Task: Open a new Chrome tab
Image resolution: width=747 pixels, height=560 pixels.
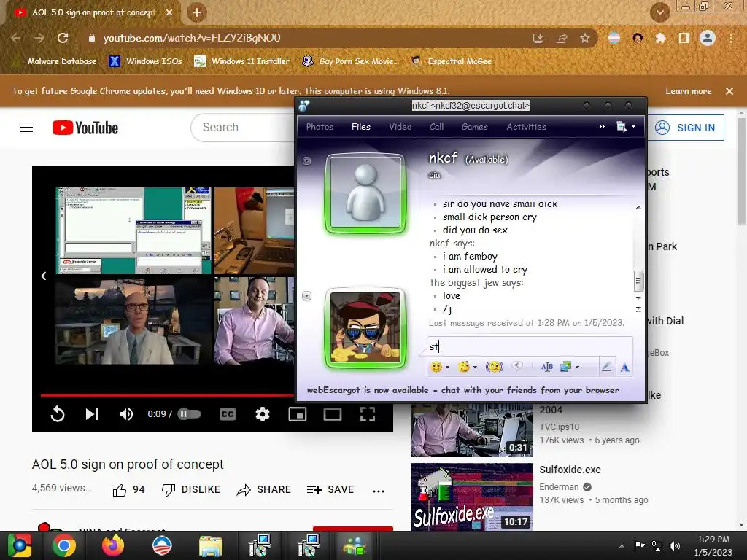Action: [197, 12]
